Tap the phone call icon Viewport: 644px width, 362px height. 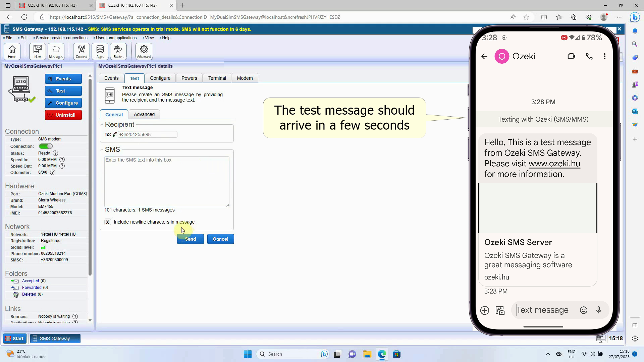[589, 56]
